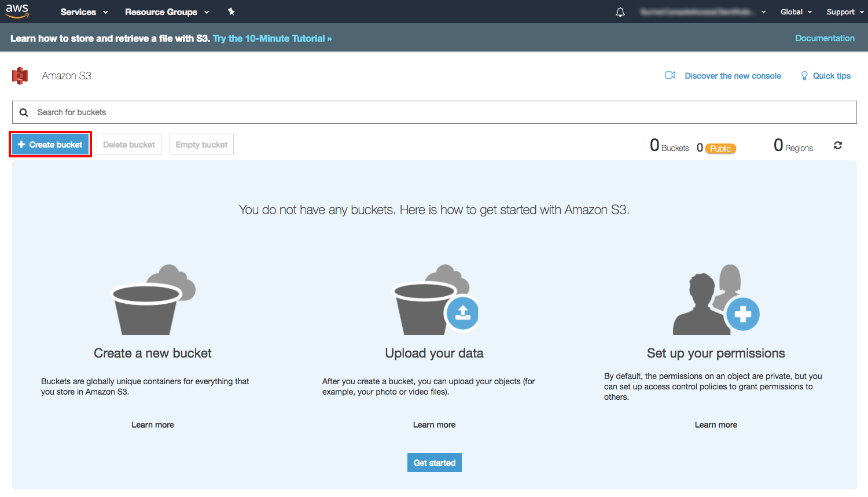Click the bell notifications icon

click(620, 12)
